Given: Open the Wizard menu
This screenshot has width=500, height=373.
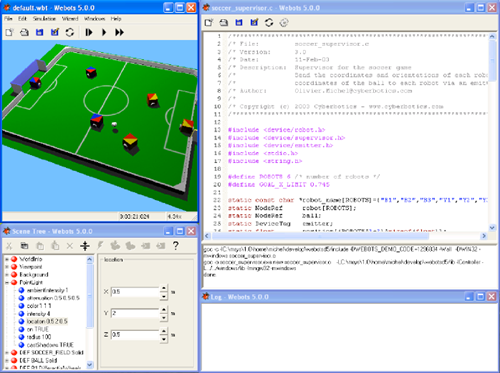Looking at the screenshot, I should [x=70, y=19].
